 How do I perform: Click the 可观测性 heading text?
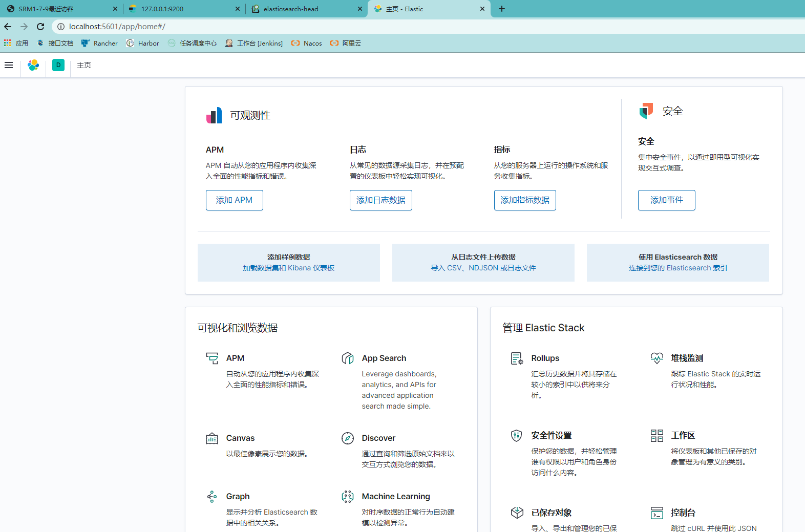point(250,116)
